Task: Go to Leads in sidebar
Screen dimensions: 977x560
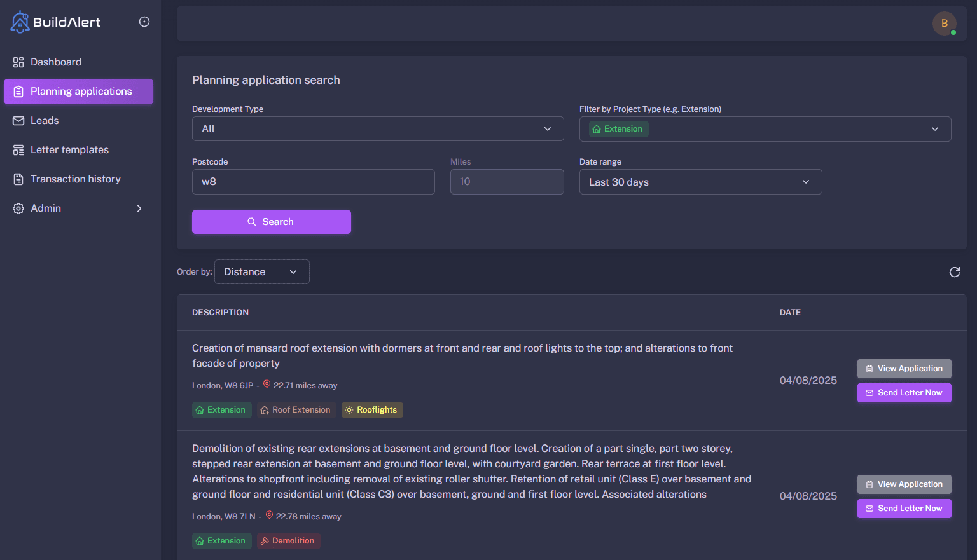Action: [45, 121]
